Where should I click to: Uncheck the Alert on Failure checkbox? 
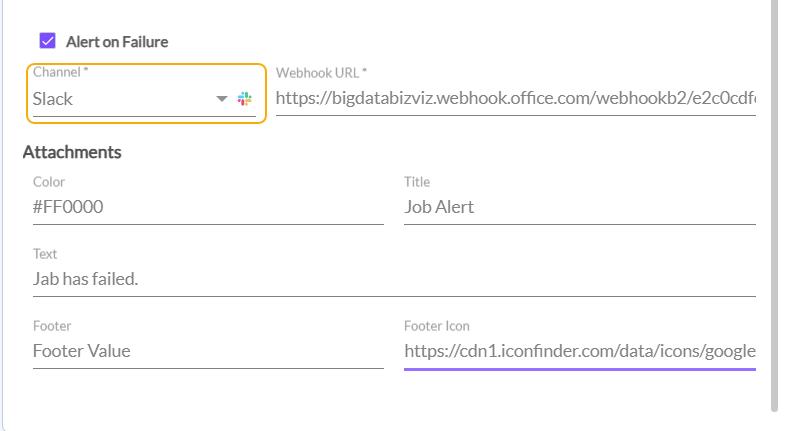(x=47, y=41)
